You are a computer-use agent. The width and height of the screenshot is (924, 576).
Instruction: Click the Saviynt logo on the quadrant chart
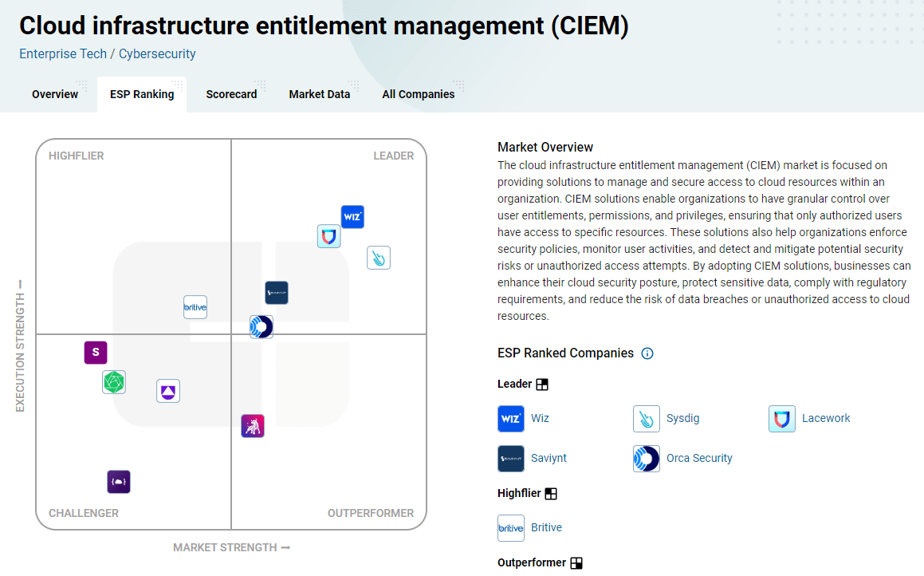tap(277, 293)
